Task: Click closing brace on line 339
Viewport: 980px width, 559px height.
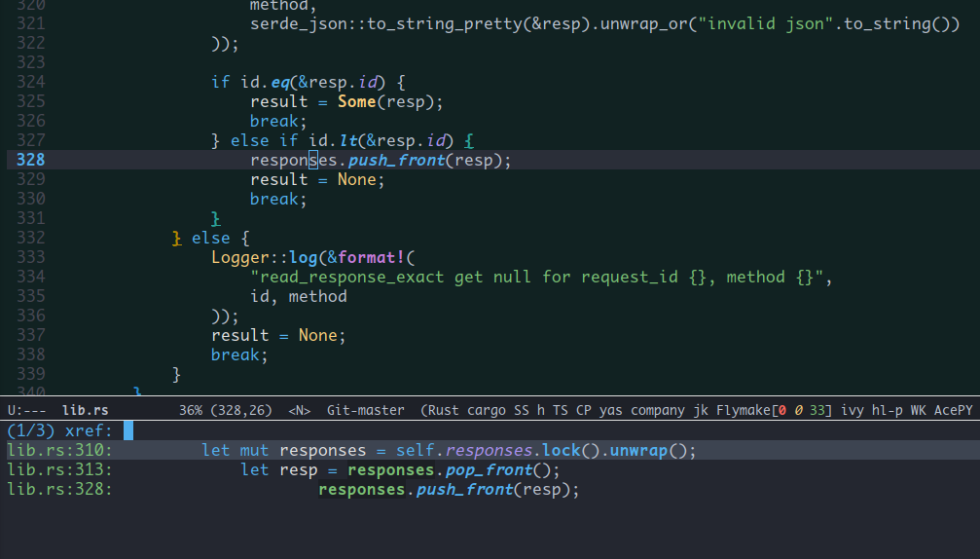Action: 176,374
